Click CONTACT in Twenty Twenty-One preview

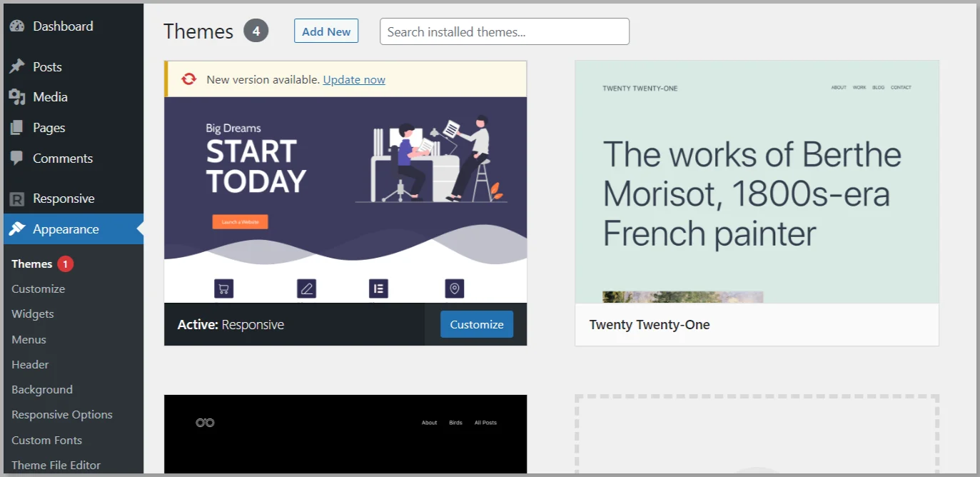click(x=901, y=88)
